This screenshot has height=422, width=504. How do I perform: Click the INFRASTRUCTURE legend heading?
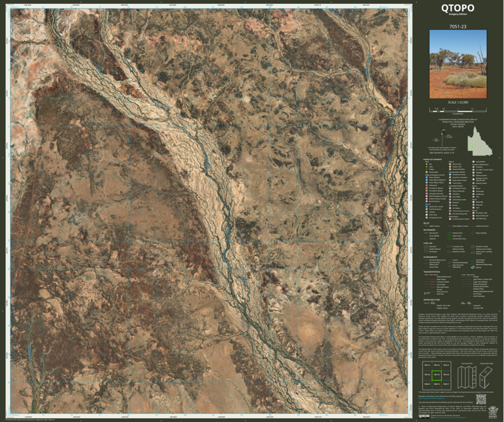tap(432, 299)
